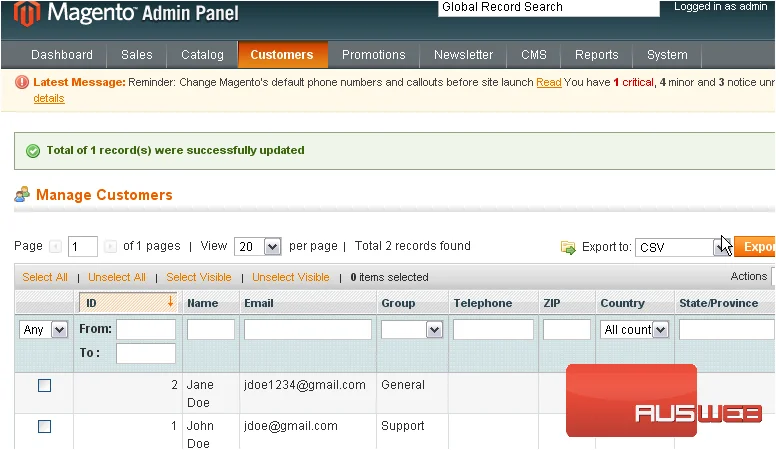This screenshot has width=776, height=450.
Task: Click the ZIP filter field
Action: (x=567, y=329)
